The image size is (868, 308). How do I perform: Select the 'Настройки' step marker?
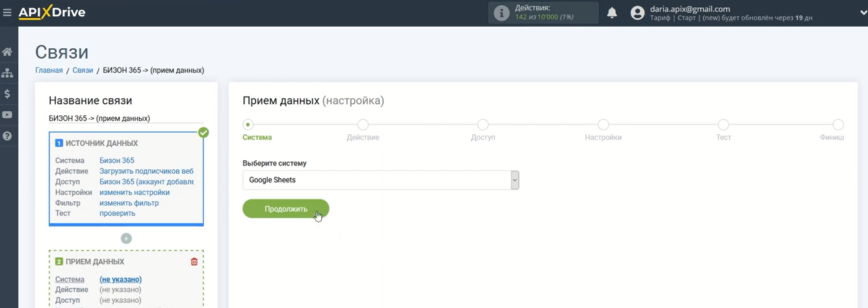[x=603, y=124]
